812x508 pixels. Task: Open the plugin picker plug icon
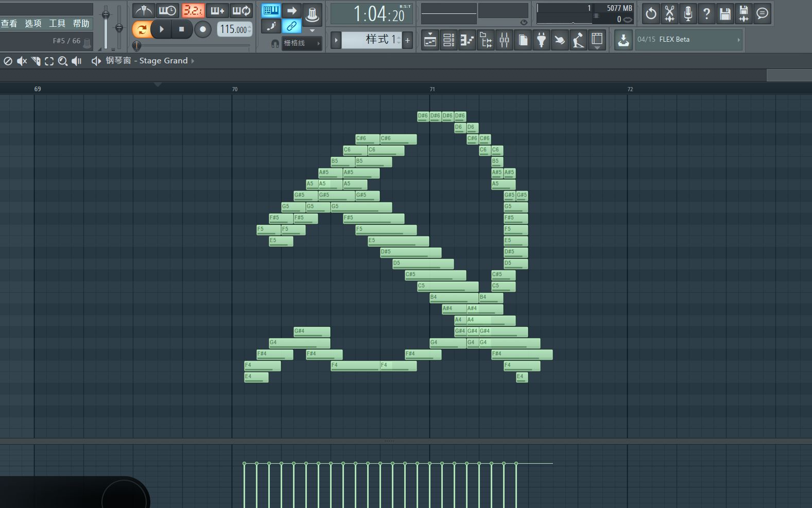[x=541, y=40]
